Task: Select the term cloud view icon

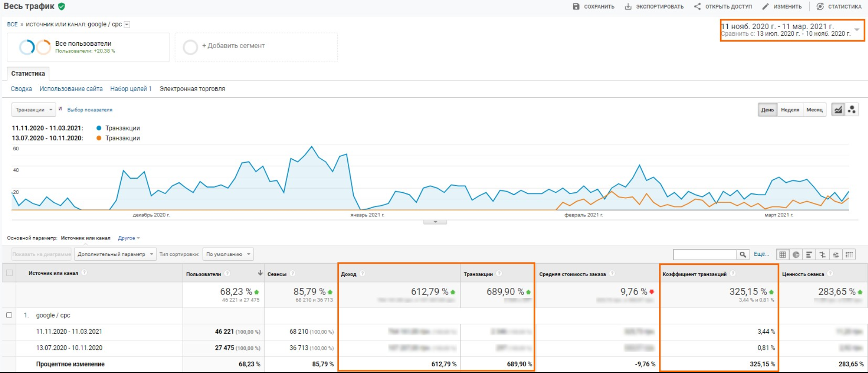Action: 836,254
